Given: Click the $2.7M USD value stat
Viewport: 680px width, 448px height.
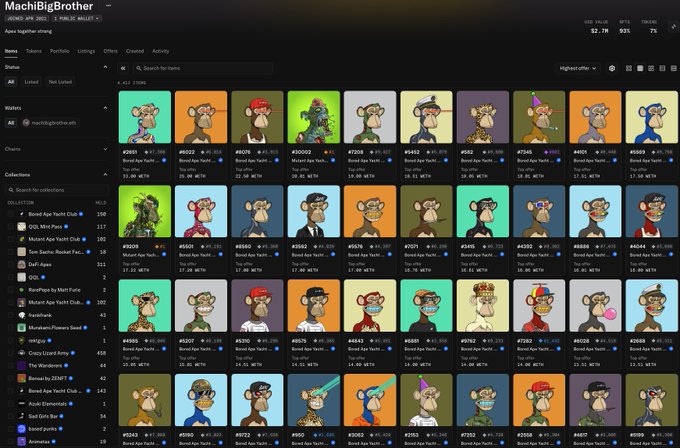Looking at the screenshot, I should (x=599, y=31).
